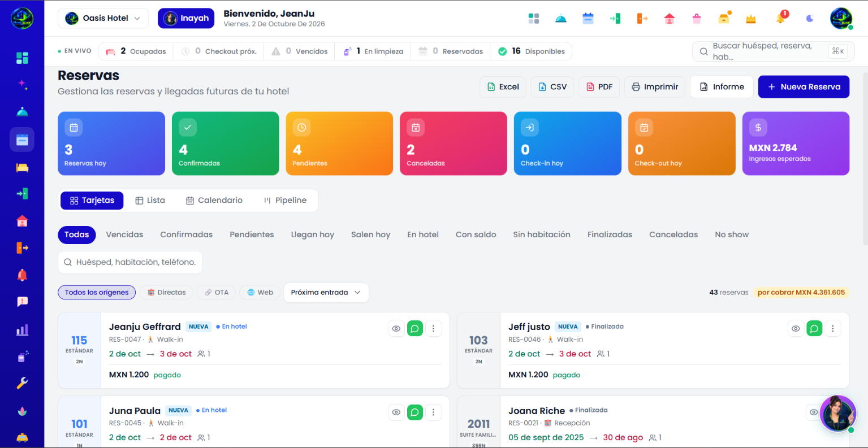Export reservations as PDF
This screenshot has height=448, width=868.
[x=599, y=87]
